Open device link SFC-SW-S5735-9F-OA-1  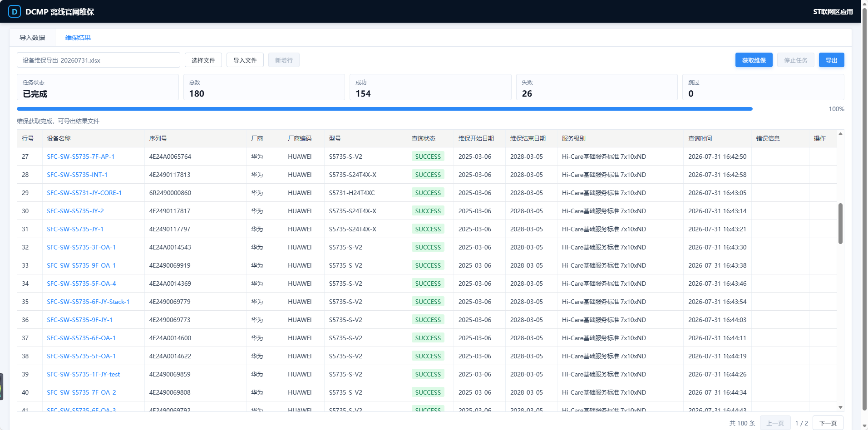(x=81, y=265)
